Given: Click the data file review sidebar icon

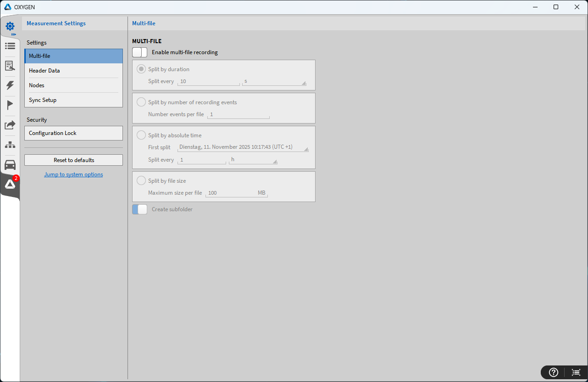Looking at the screenshot, I should click(10, 66).
